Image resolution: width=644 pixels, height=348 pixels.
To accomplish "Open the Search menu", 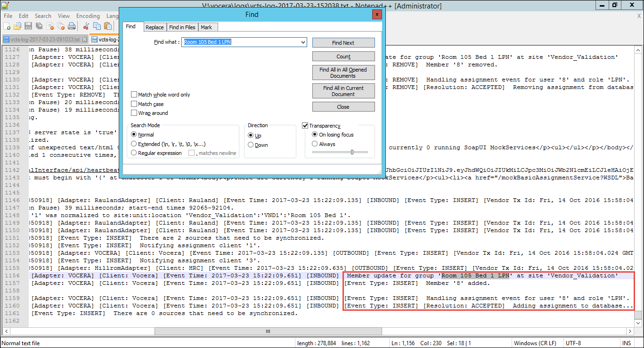I will pos(43,16).
